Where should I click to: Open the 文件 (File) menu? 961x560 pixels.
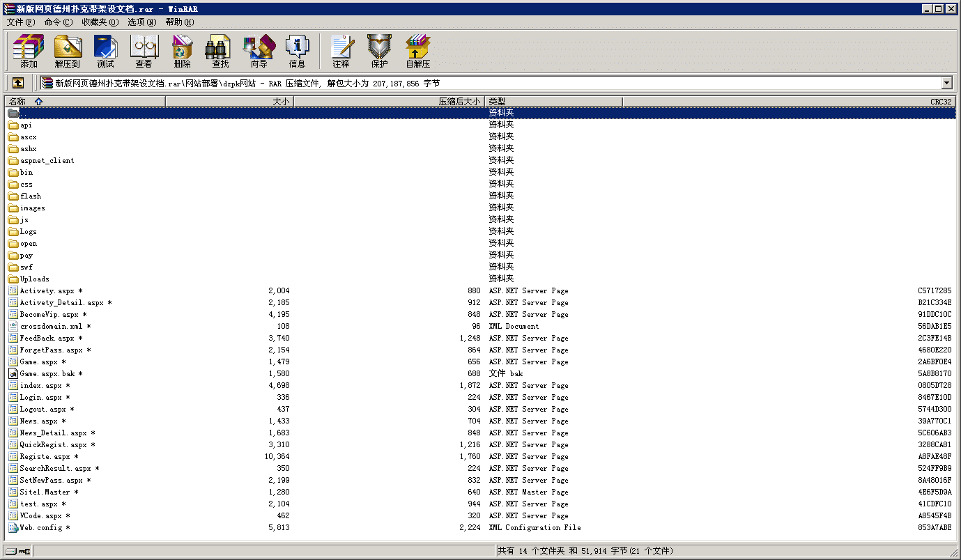(x=20, y=22)
